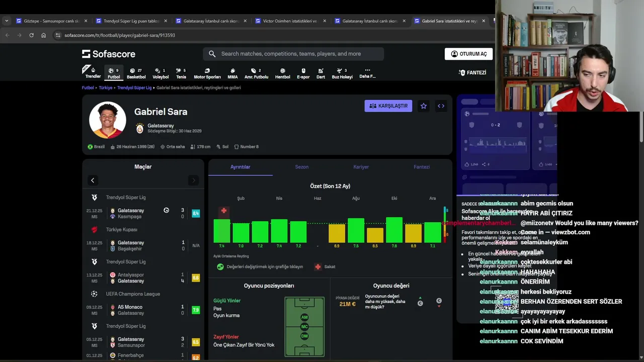
Task: Click the sofascore.com address bar
Action: [272, 35]
